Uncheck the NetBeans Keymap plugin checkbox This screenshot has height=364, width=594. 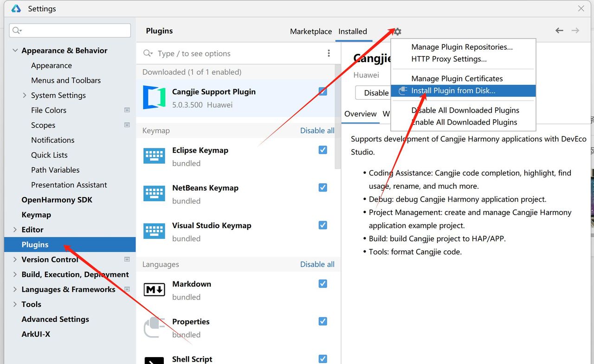pyautogui.click(x=323, y=187)
